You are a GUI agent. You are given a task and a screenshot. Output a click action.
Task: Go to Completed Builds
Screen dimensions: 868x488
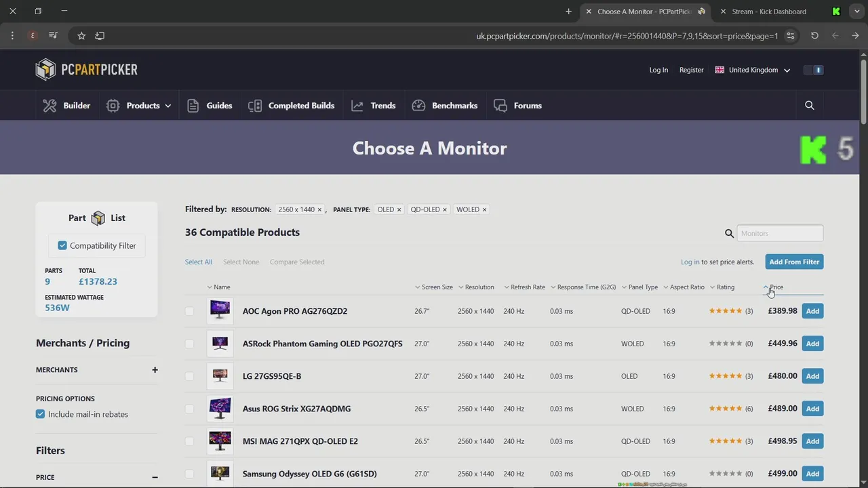click(x=292, y=105)
